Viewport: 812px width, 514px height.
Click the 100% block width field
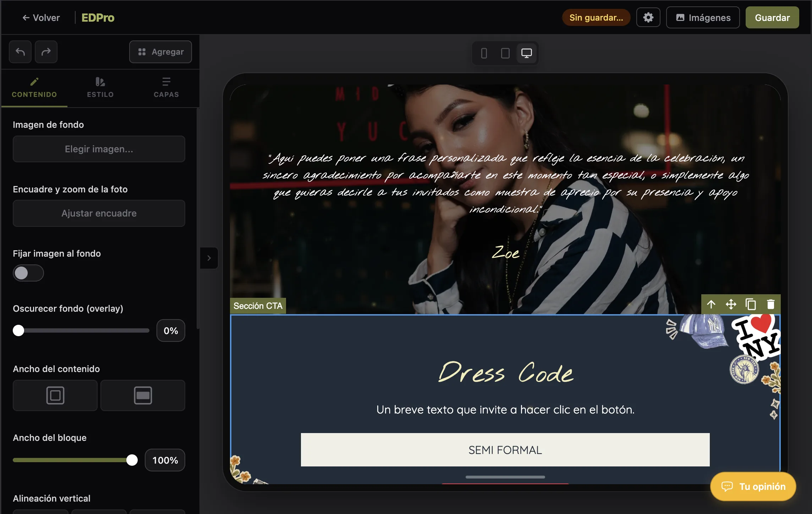pyautogui.click(x=165, y=460)
